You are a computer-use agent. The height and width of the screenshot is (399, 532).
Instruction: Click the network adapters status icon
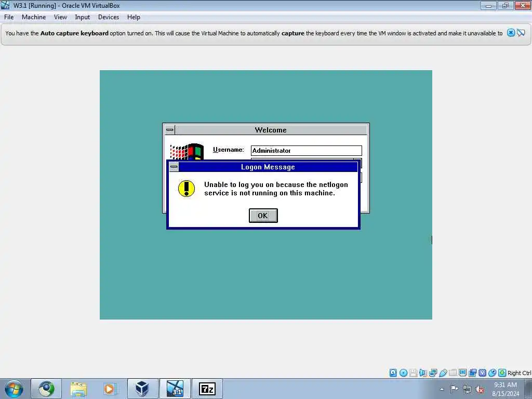433,373
